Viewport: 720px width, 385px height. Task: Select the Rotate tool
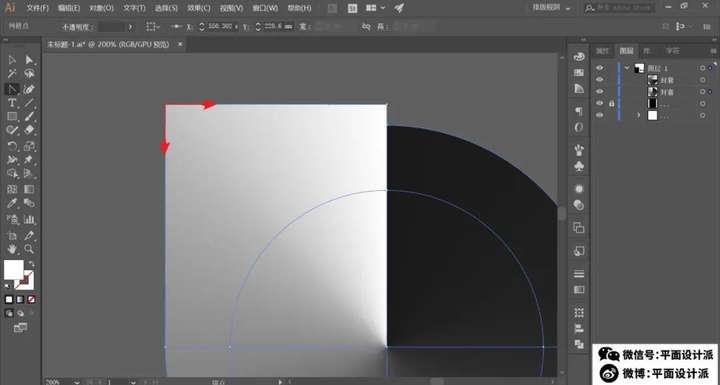[12, 147]
